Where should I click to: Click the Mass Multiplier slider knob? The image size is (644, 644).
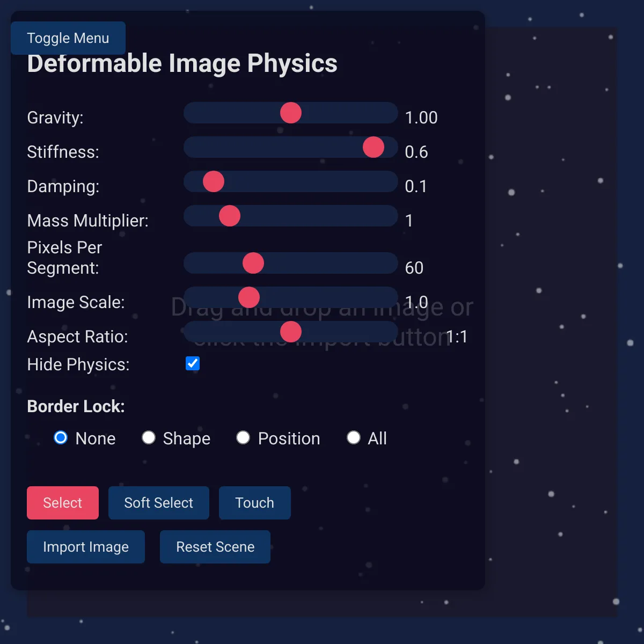tap(230, 216)
